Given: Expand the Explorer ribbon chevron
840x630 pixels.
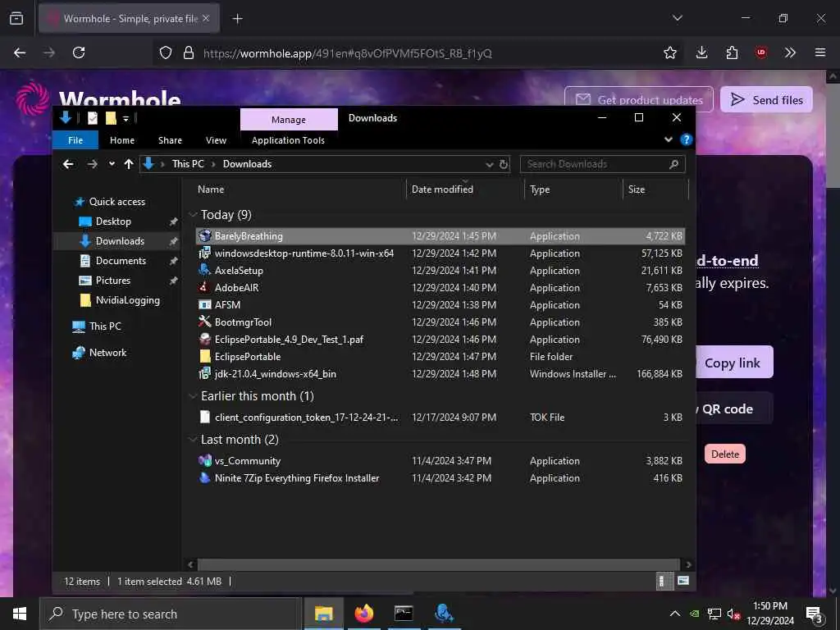Looking at the screenshot, I should point(669,139).
